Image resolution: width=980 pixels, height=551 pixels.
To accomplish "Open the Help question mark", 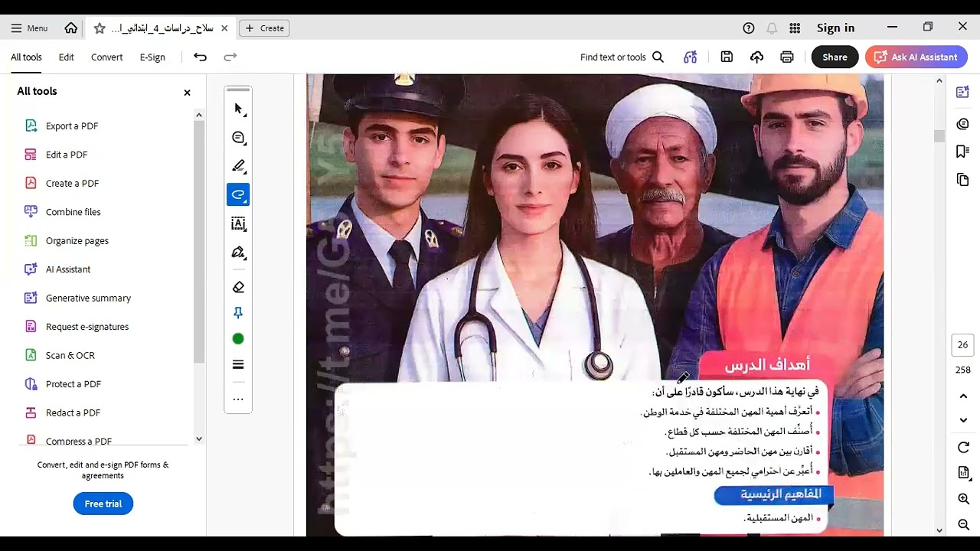I will coord(749,28).
